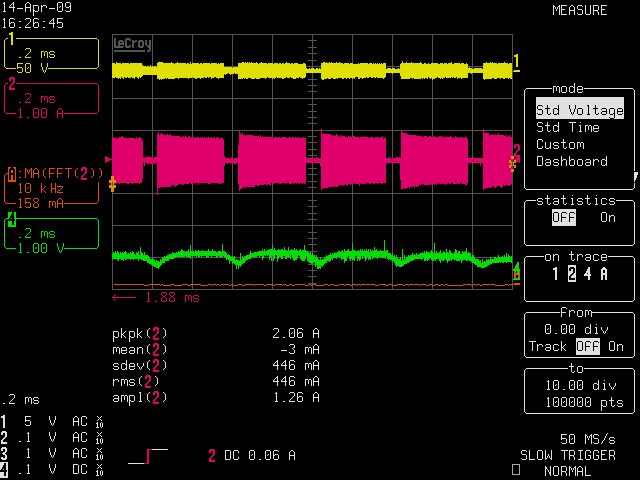Set from-cursor Track to OFF
The image size is (640, 480).
point(588,347)
